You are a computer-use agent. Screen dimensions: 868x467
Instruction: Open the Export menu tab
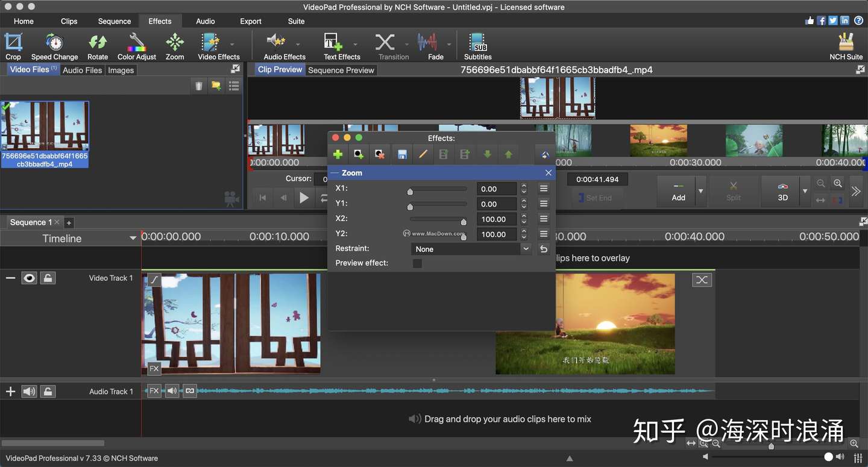tap(251, 21)
